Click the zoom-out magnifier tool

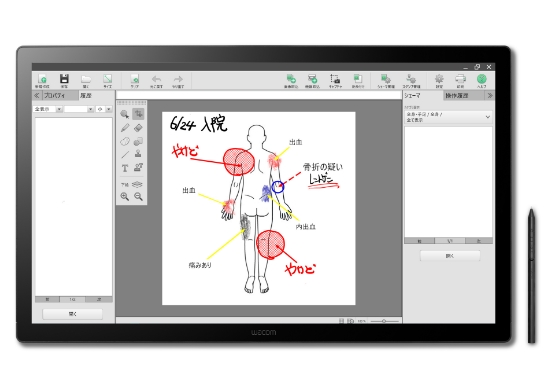tap(138, 196)
